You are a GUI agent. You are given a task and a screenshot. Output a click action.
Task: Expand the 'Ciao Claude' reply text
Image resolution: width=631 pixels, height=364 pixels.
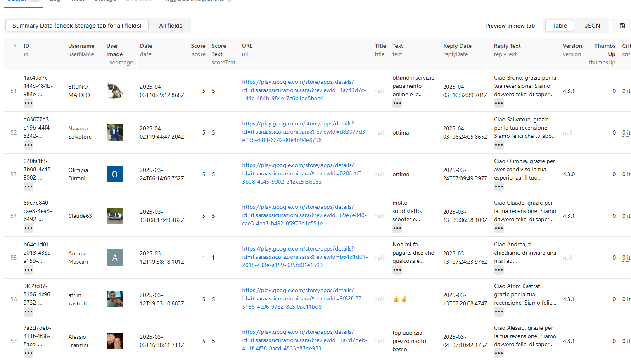click(x=499, y=228)
